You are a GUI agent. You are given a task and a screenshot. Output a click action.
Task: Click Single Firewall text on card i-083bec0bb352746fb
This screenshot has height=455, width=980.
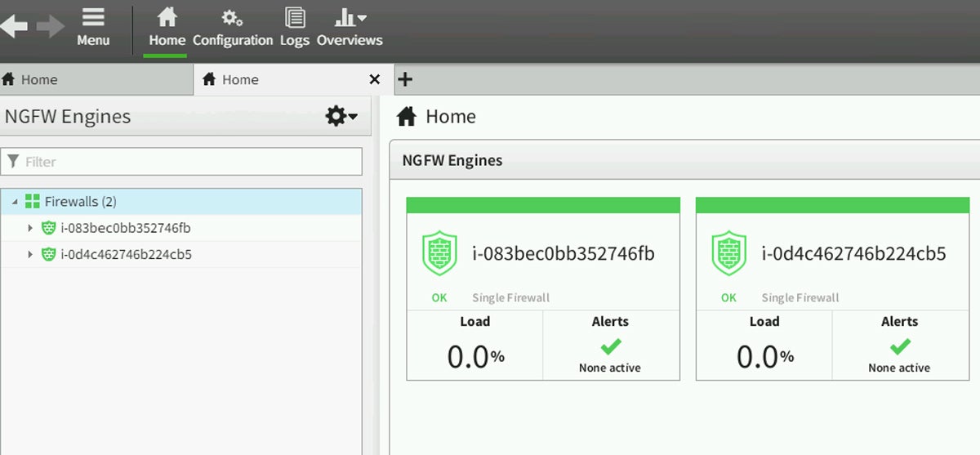[511, 297]
